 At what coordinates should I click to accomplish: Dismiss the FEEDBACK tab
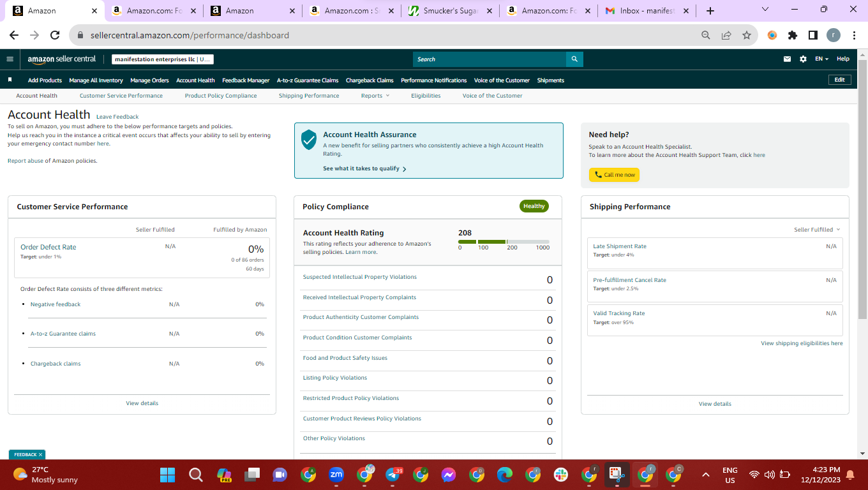tap(41, 454)
